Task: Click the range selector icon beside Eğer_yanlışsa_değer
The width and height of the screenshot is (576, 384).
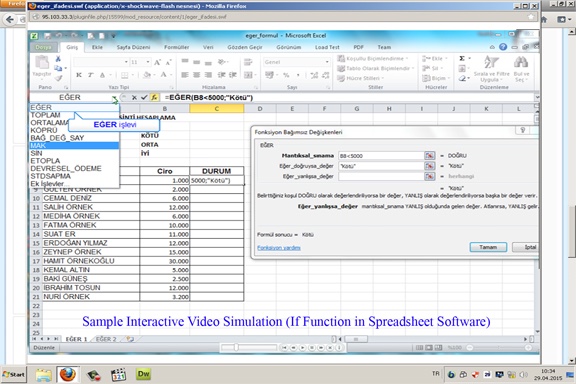Action: [x=429, y=176]
